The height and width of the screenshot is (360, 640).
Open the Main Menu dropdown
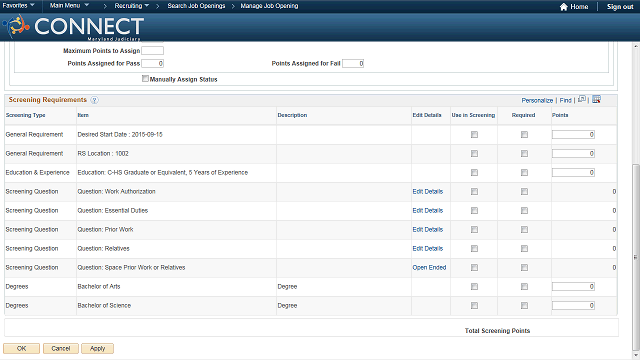(69, 6)
